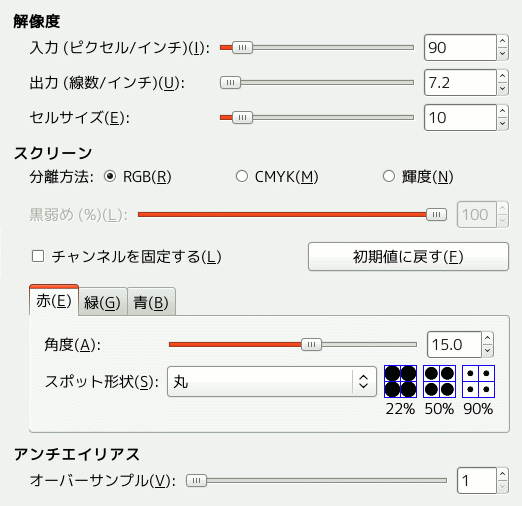Image resolution: width=522 pixels, height=506 pixels.
Task: Click the 50% spot preview thumbnail
Action: 439,381
